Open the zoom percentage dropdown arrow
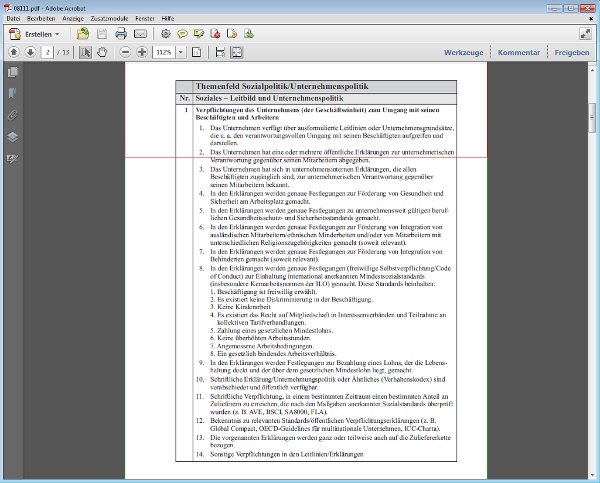 tap(183, 51)
